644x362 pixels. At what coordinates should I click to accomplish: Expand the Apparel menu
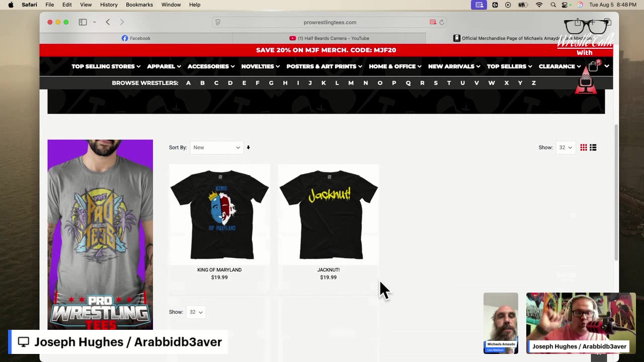point(164,66)
